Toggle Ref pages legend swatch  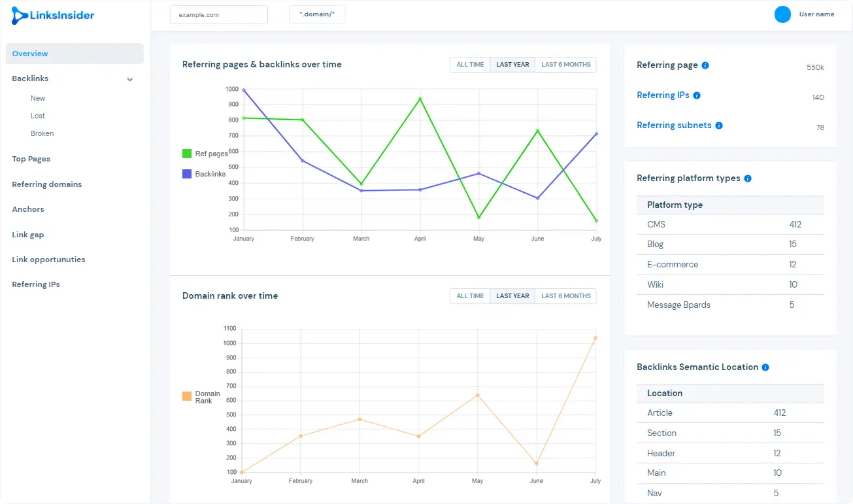tap(187, 154)
